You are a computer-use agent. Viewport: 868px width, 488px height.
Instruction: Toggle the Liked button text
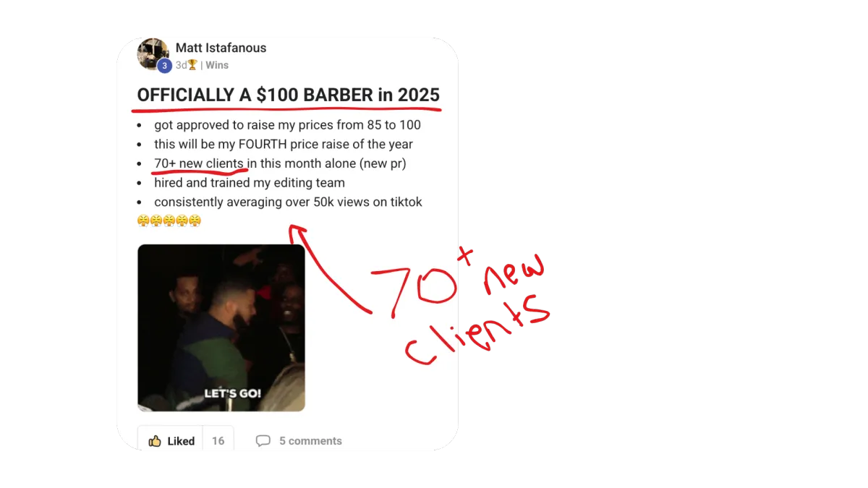point(181,441)
